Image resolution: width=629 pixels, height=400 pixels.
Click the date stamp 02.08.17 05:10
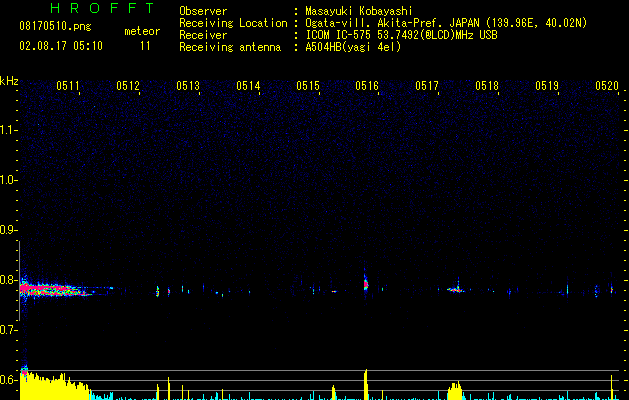61,46
